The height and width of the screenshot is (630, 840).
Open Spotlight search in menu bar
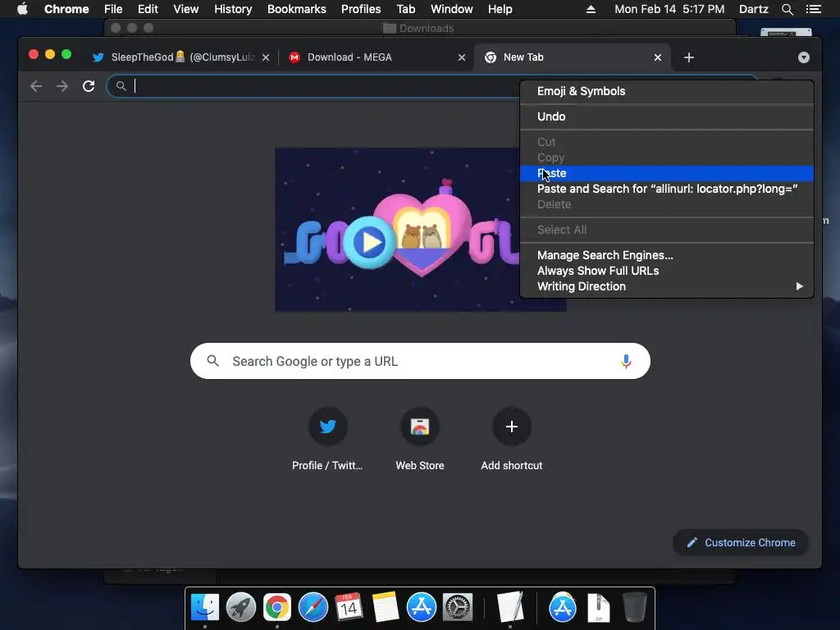pos(787,9)
